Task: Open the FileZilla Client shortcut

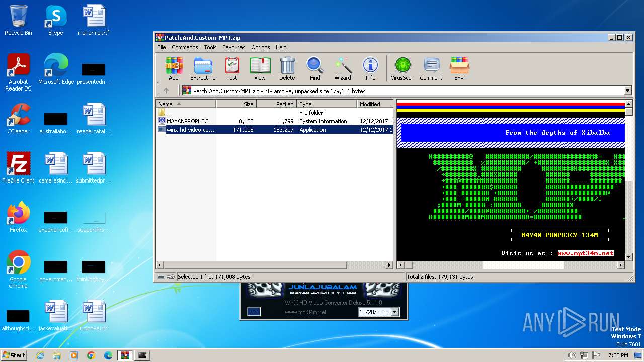Action: point(18,168)
